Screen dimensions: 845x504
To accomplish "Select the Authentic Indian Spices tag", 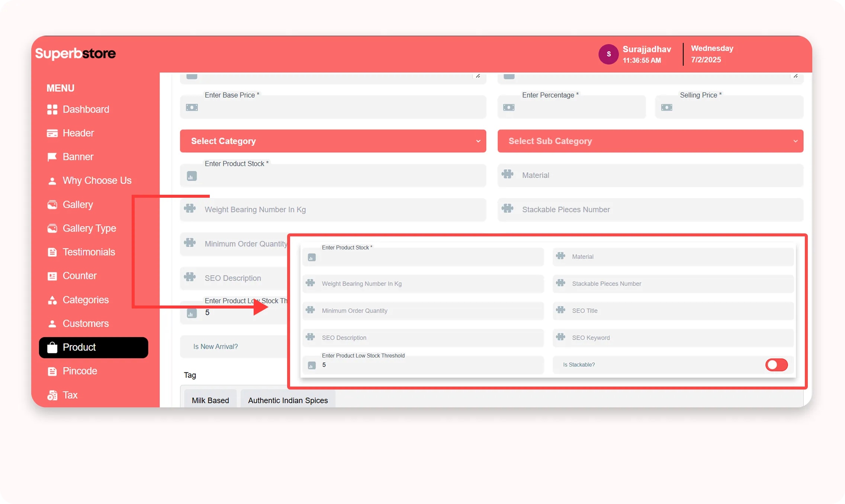I will (x=288, y=400).
